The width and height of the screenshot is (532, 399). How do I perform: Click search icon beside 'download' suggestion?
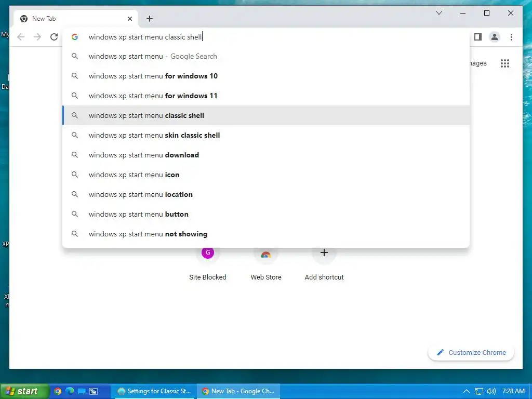coord(75,155)
